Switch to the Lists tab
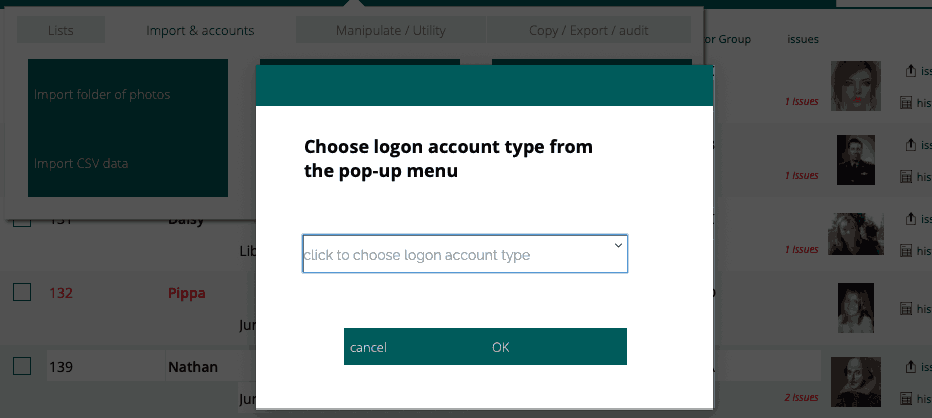932x418 pixels. [60, 31]
